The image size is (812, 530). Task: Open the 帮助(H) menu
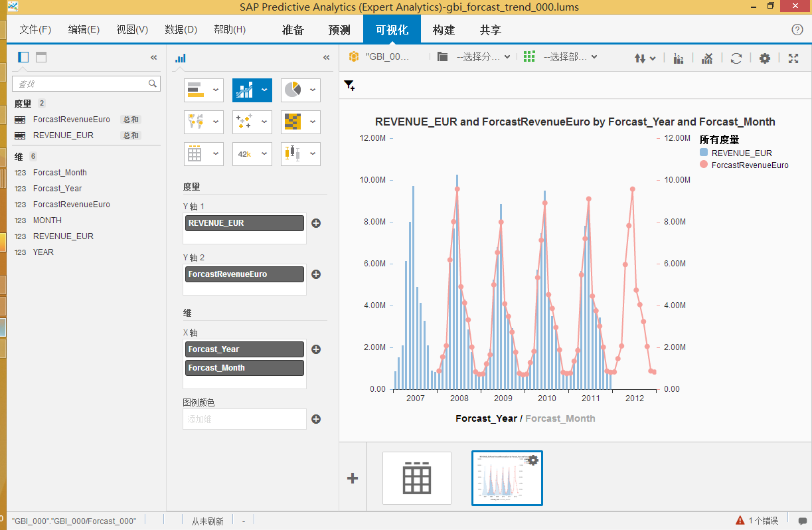tap(230, 30)
